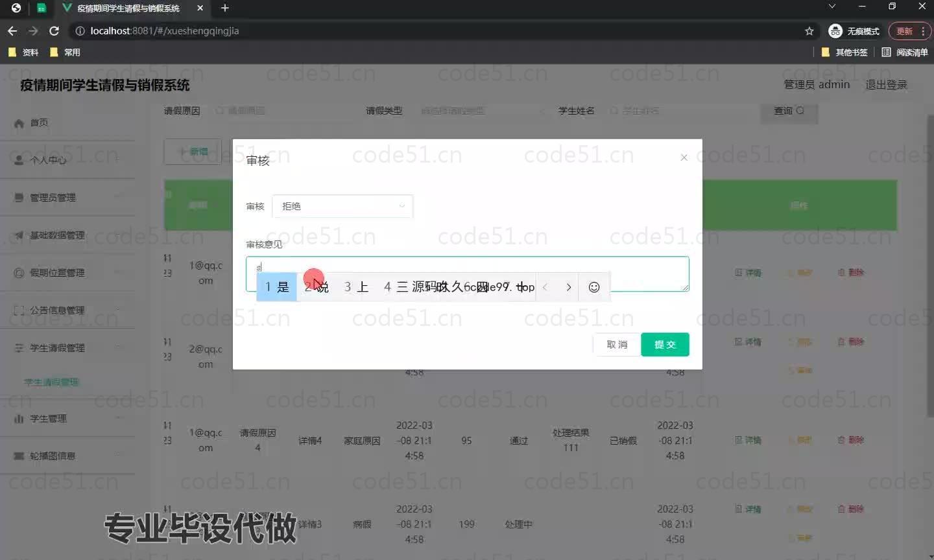The image size is (934, 560).
Task: Open the tab search chevron in title bar
Action: [x=832, y=6]
